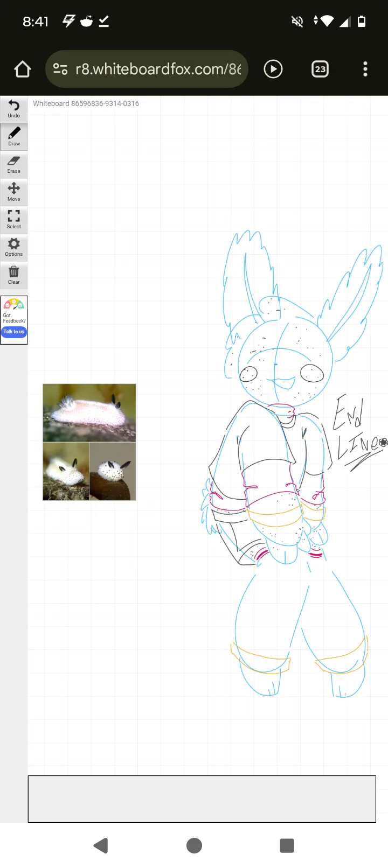Tap the battery status icon

coord(362,22)
